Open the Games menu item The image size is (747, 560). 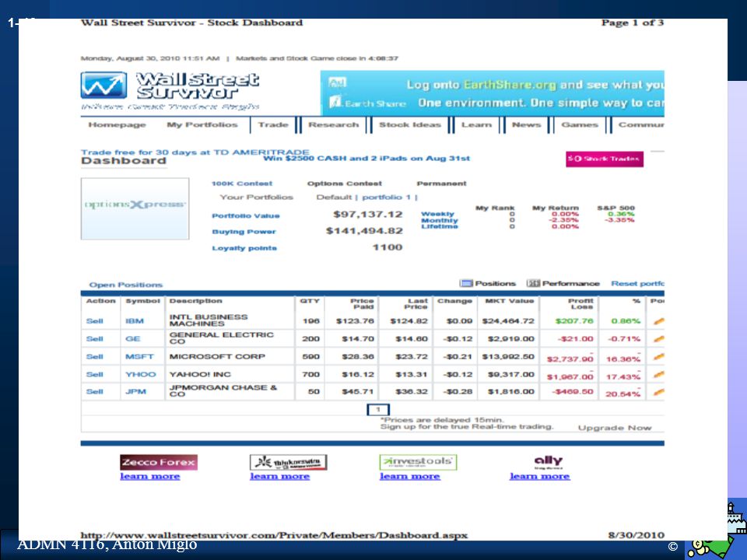pos(579,124)
